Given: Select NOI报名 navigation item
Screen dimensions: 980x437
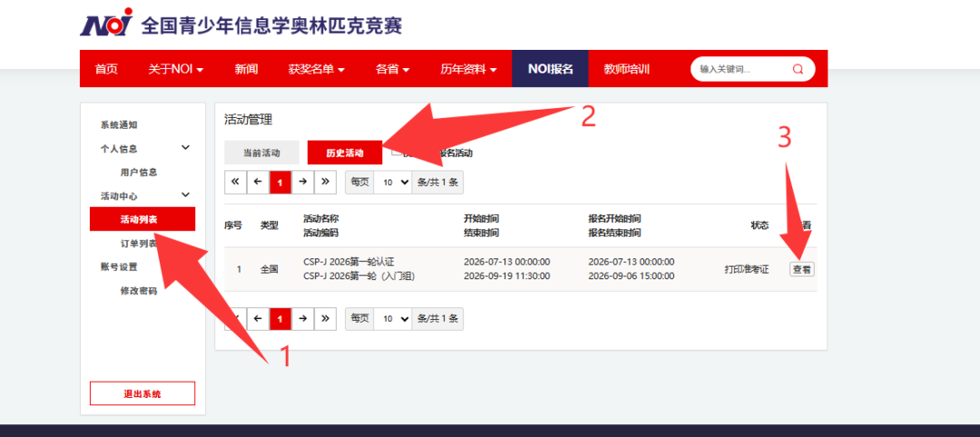Looking at the screenshot, I should click(x=550, y=69).
